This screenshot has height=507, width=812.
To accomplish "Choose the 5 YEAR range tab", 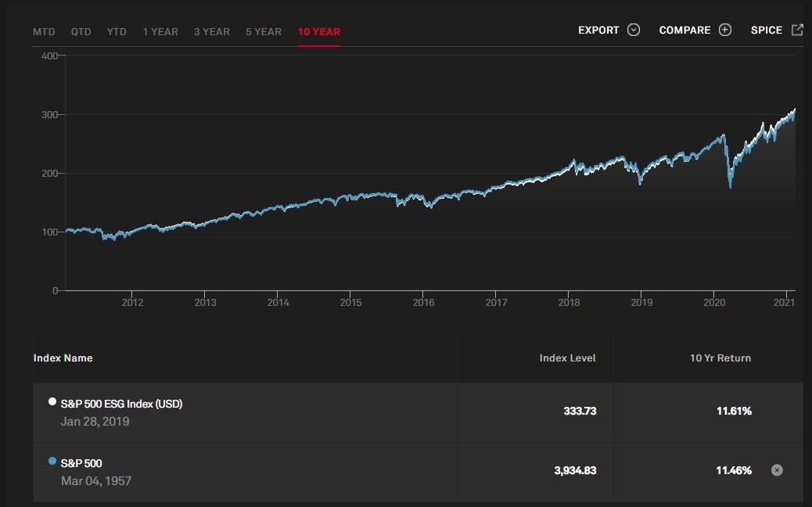I will point(264,32).
